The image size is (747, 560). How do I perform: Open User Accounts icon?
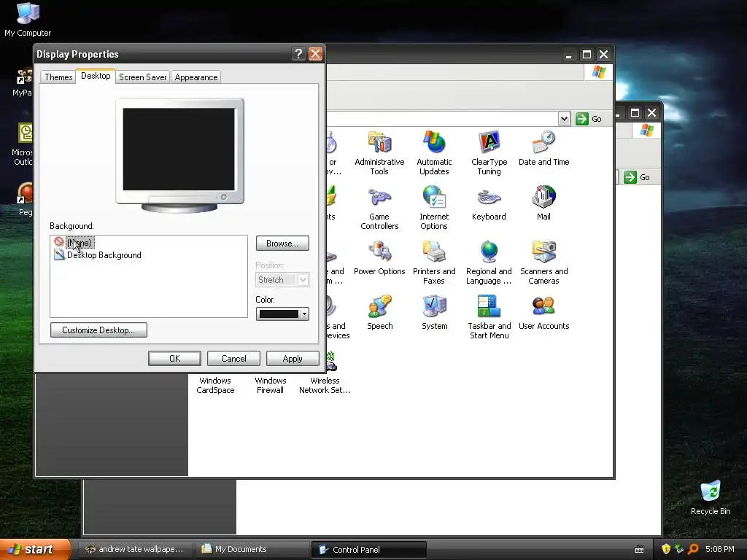pyautogui.click(x=543, y=312)
